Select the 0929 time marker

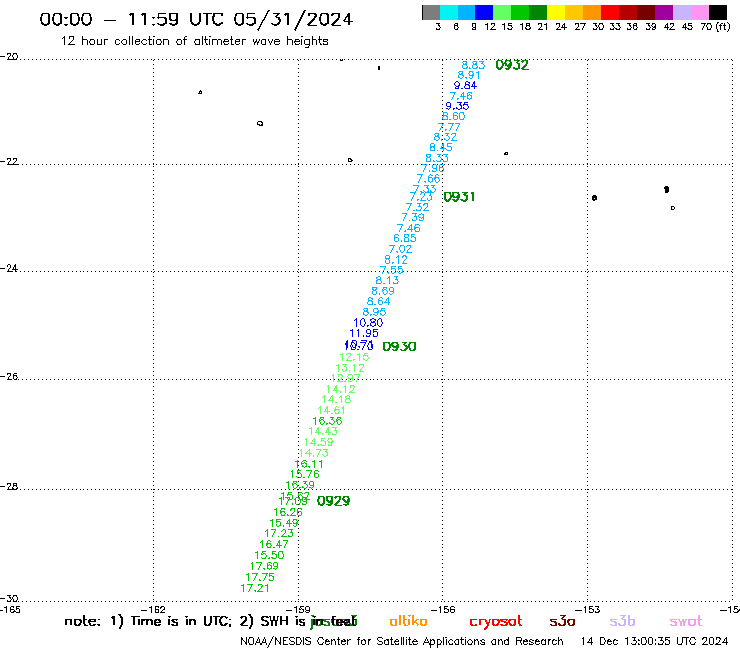pyautogui.click(x=333, y=501)
